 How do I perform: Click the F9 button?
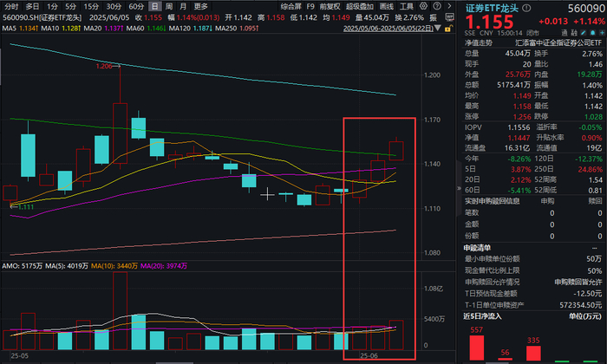[x=310, y=7]
